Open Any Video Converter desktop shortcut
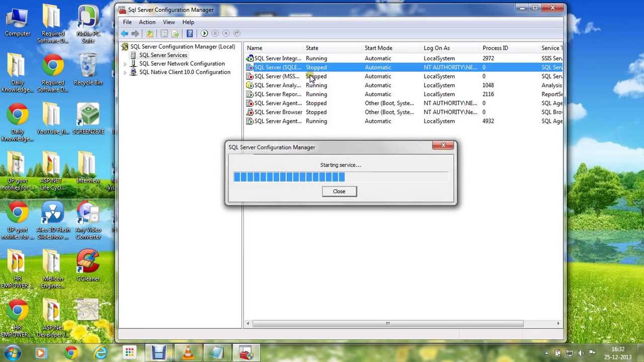The image size is (644, 362). point(88,221)
